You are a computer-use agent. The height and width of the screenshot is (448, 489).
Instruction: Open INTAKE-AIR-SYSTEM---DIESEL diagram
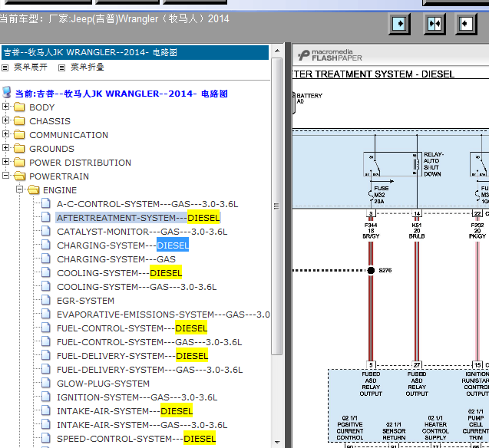pyautogui.click(x=124, y=411)
